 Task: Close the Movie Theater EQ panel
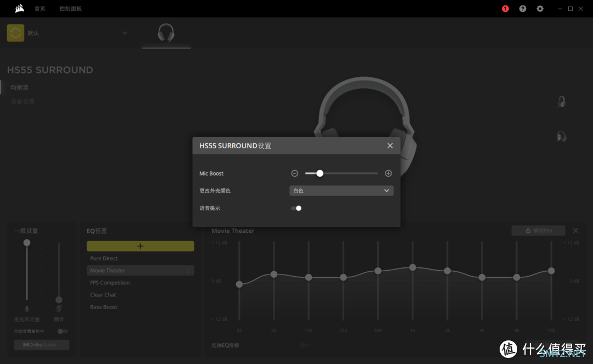(575, 231)
